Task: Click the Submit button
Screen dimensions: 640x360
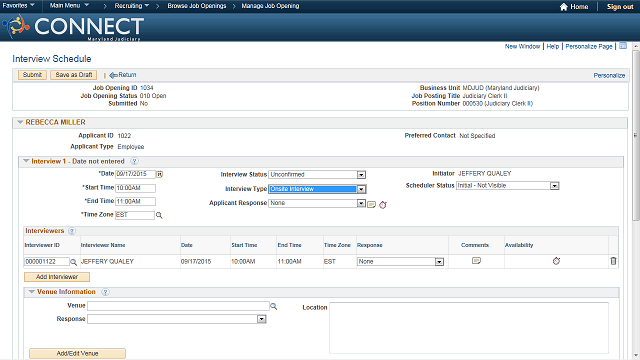Action: coord(32,75)
